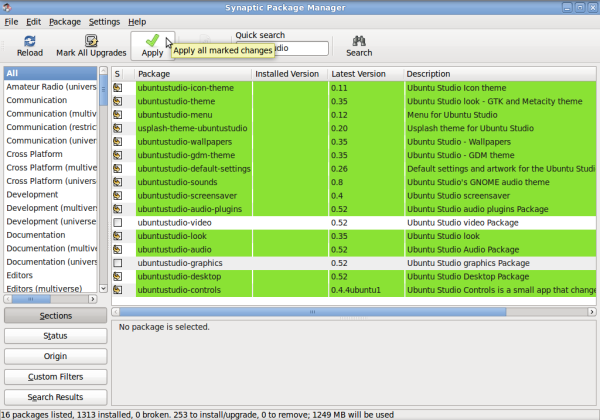Sort by Latest Version column
Viewport: 600px width, 420px height.
tap(365, 74)
